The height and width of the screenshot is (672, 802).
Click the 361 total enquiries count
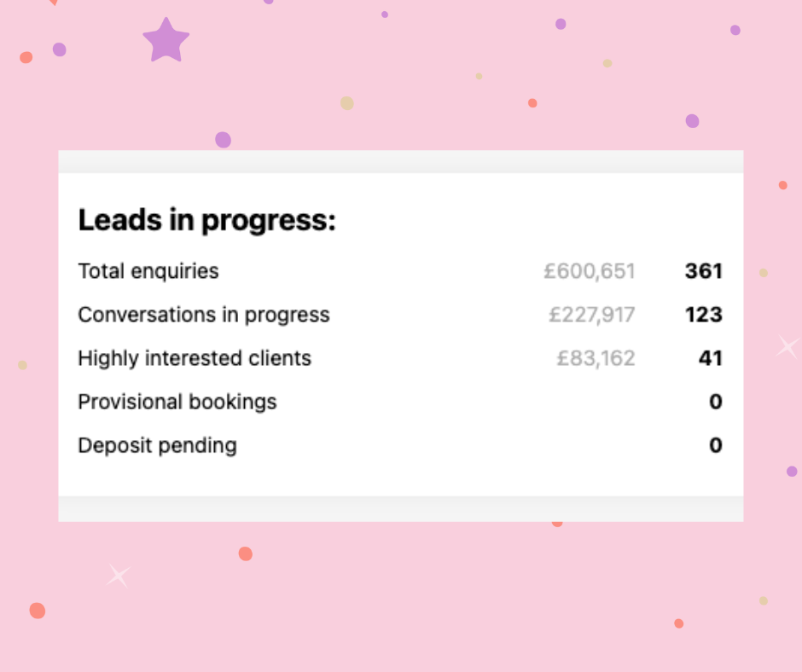click(x=703, y=271)
